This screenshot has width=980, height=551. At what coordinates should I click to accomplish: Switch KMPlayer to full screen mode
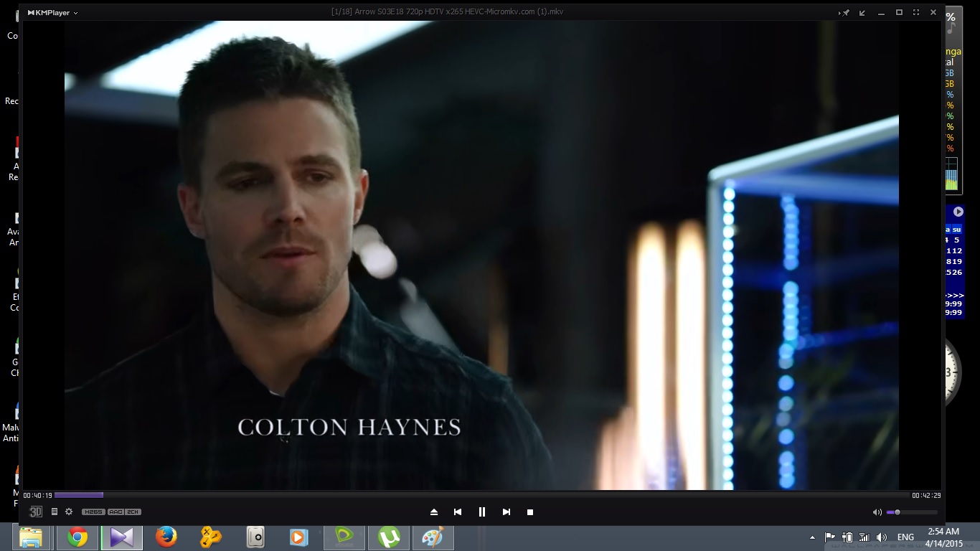click(x=916, y=12)
